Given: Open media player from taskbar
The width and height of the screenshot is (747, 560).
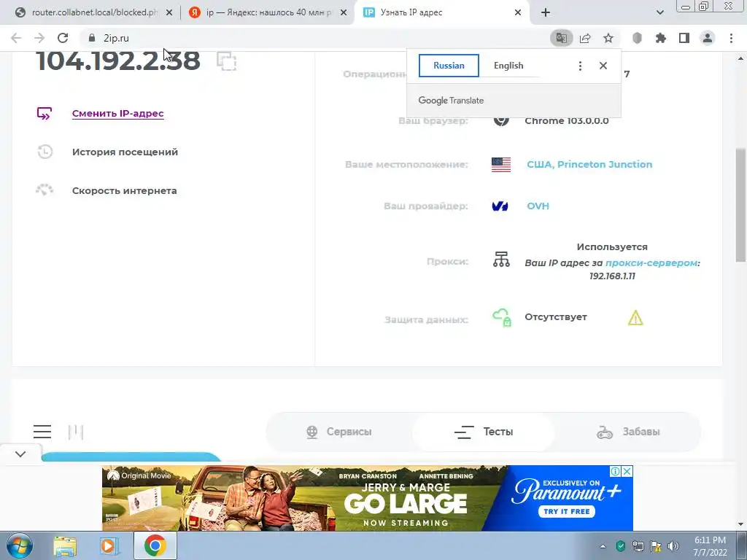Looking at the screenshot, I should click(x=110, y=545).
